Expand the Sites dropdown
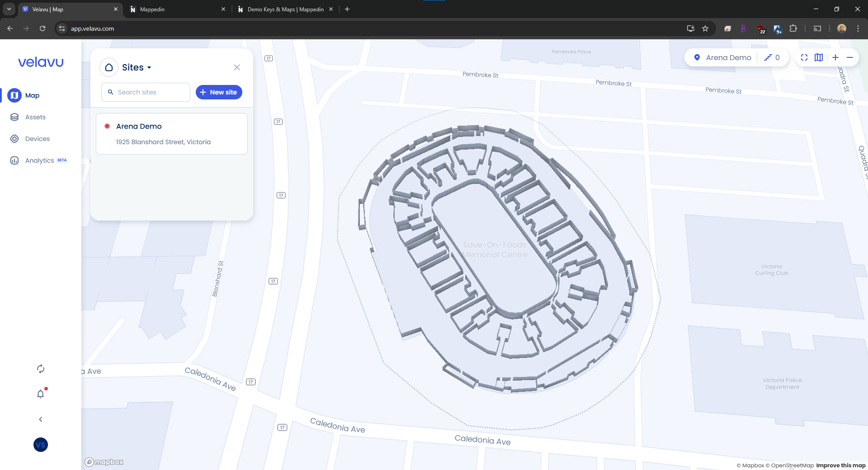 (137, 67)
